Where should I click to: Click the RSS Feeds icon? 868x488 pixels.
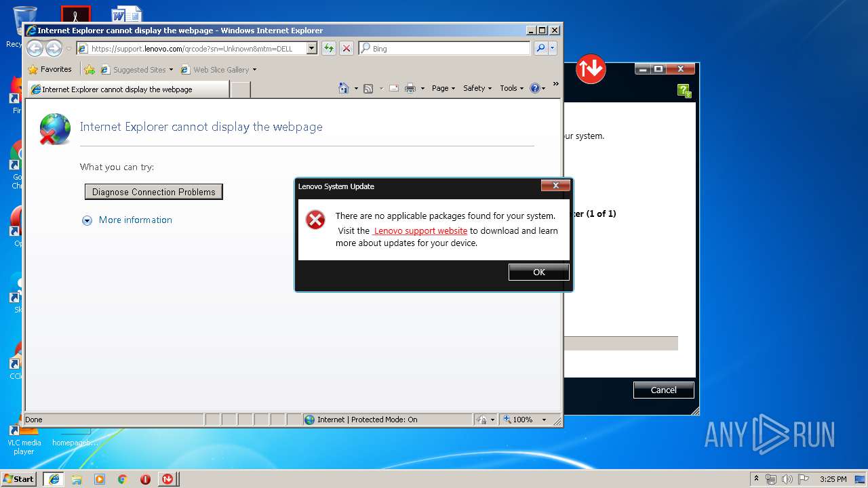tap(368, 88)
